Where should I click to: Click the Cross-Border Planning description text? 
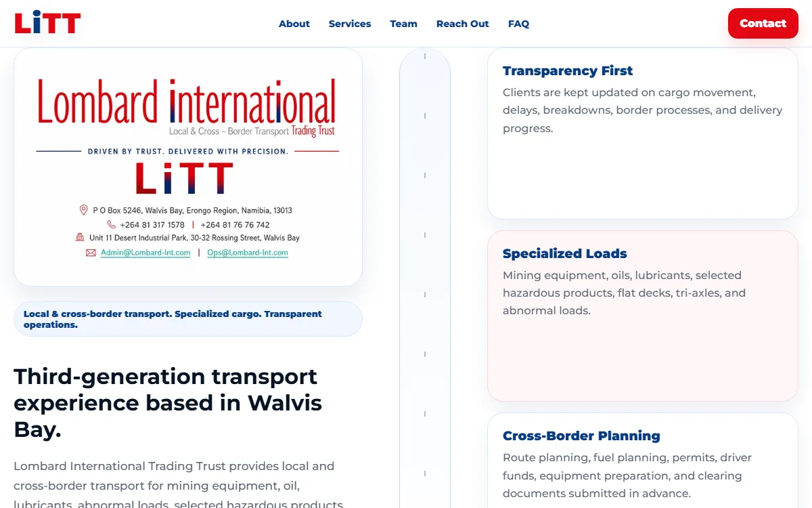tap(627, 475)
